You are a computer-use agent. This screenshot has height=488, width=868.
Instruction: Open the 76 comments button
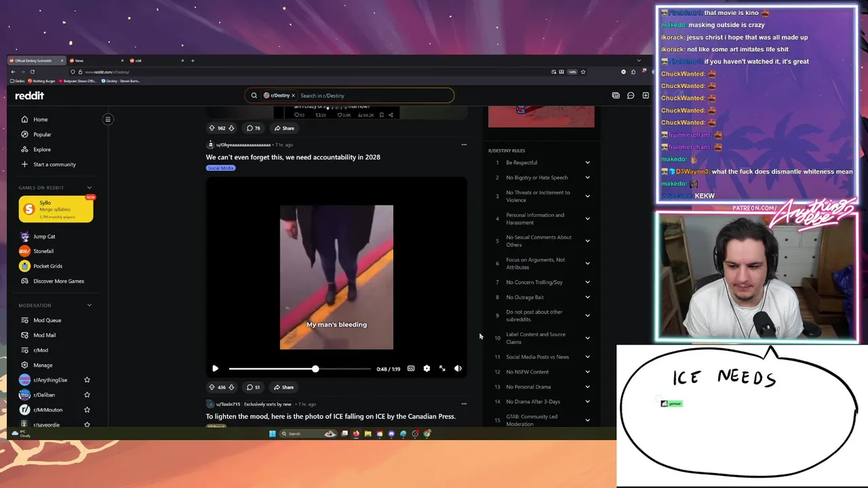pyautogui.click(x=253, y=128)
